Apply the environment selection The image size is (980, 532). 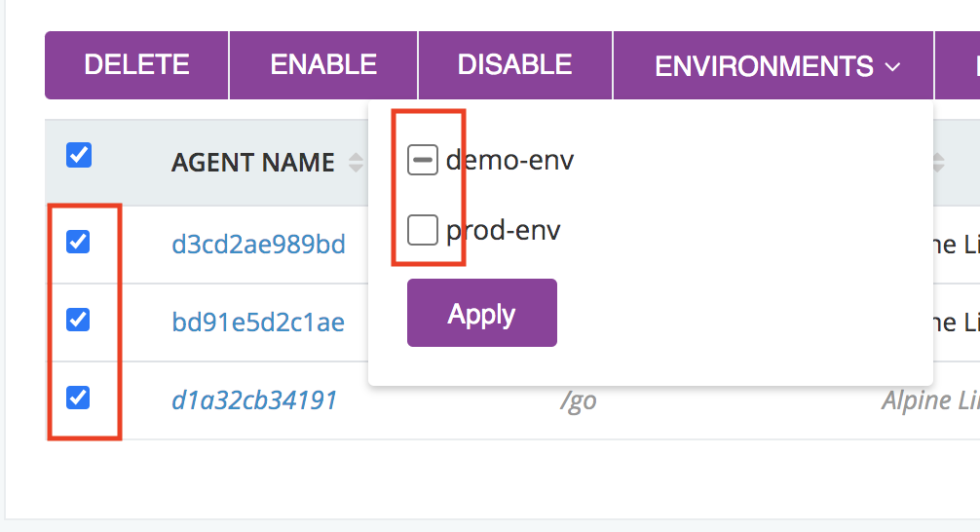point(481,314)
